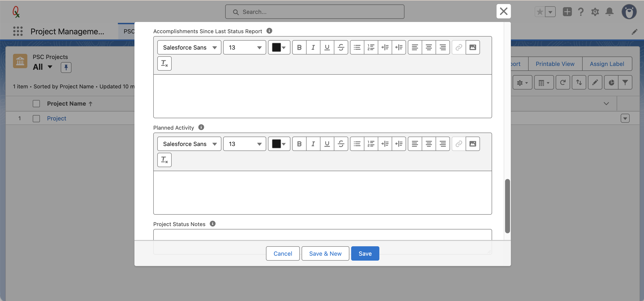Apply strikethrough in Accomplishments editor
644x301 pixels.
click(x=341, y=47)
